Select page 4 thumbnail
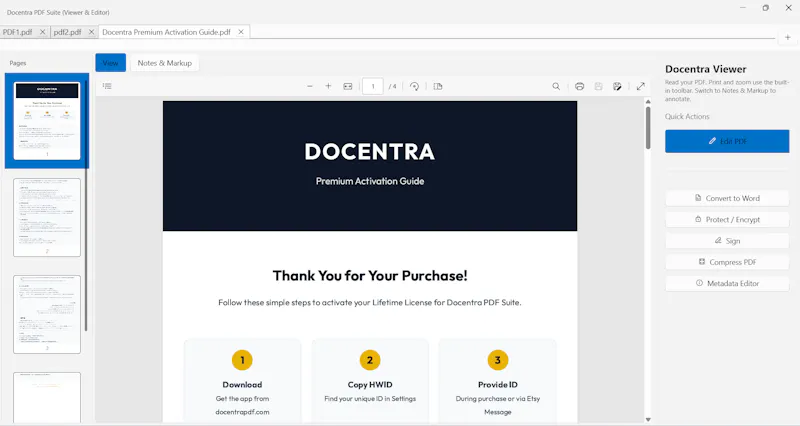The width and height of the screenshot is (800, 426). (47, 397)
